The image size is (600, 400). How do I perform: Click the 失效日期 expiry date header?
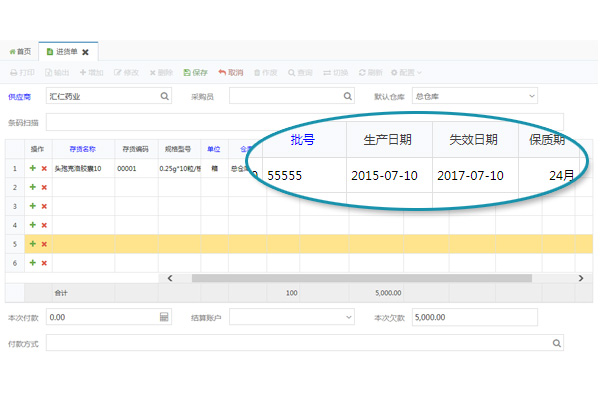point(474,140)
